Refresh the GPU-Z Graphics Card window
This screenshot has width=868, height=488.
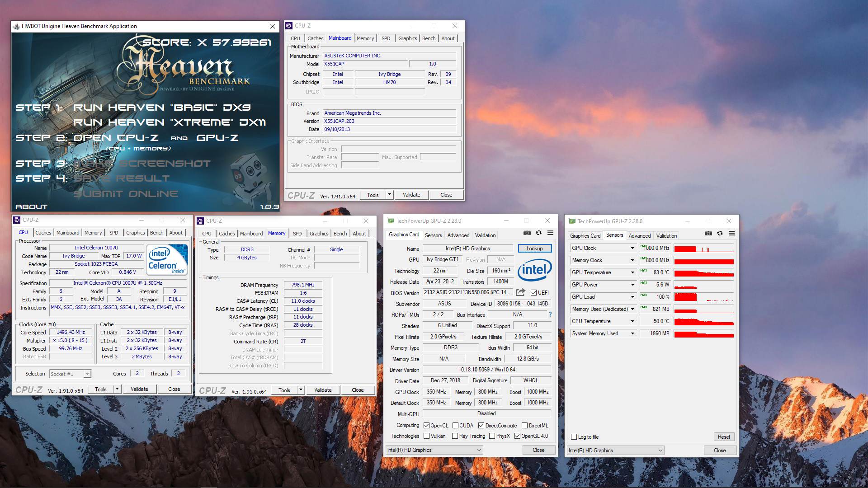click(x=538, y=233)
